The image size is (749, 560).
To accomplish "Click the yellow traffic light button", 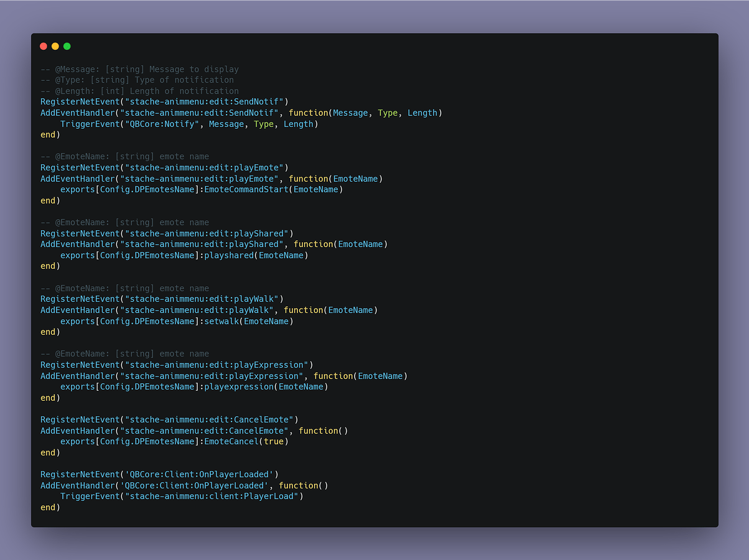I will coord(55,46).
